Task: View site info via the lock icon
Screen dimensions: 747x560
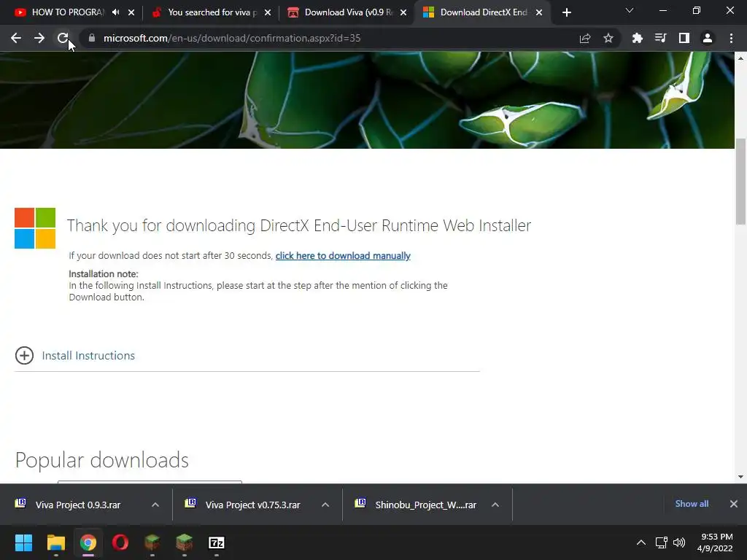Action: coord(92,38)
